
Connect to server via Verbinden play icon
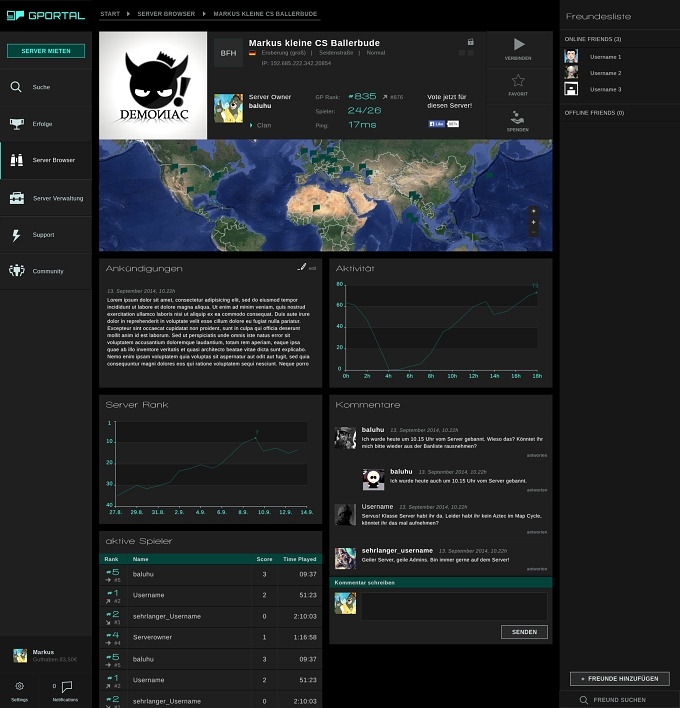click(x=519, y=44)
